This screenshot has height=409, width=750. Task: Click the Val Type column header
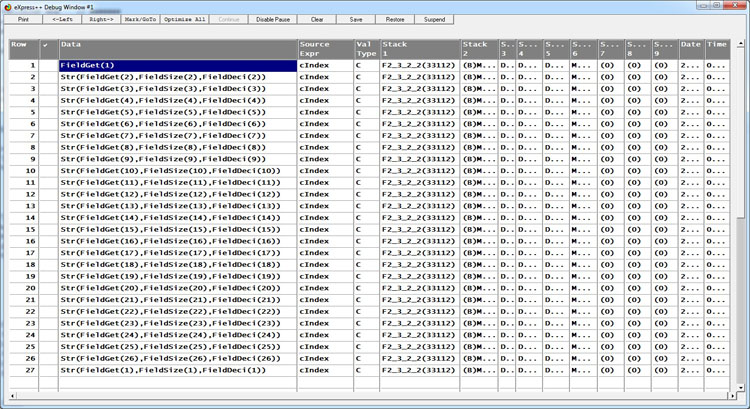click(364, 49)
